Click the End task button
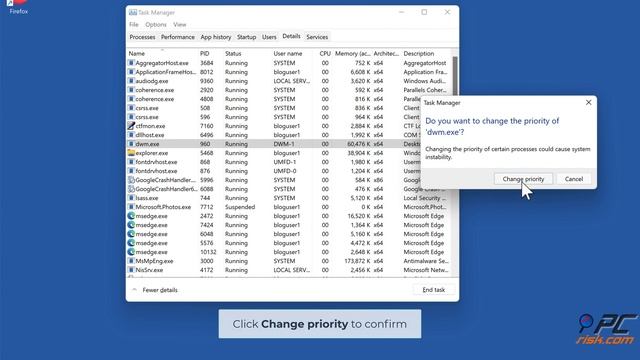This screenshot has width=640, height=360. (x=433, y=289)
